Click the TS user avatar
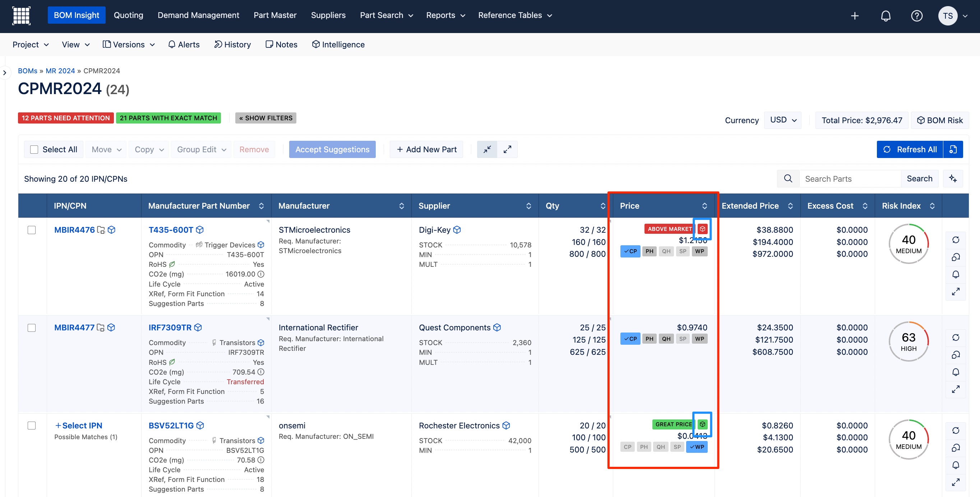The image size is (980, 497). tap(948, 15)
